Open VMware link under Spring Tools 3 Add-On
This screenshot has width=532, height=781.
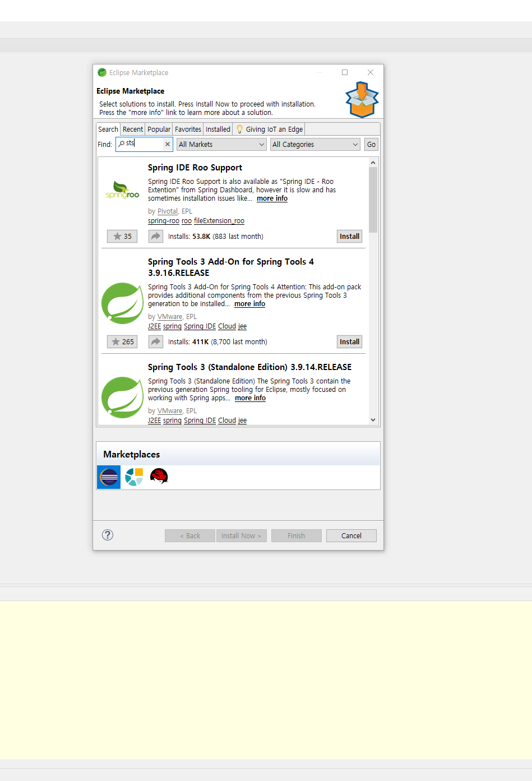click(170, 317)
